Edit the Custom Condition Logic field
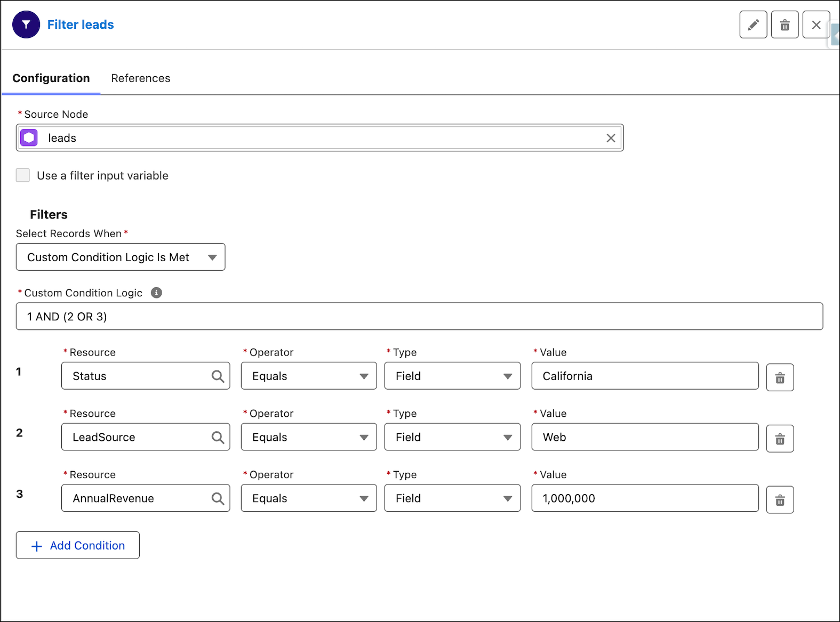The image size is (840, 622). pyautogui.click(x=419, y=317)
